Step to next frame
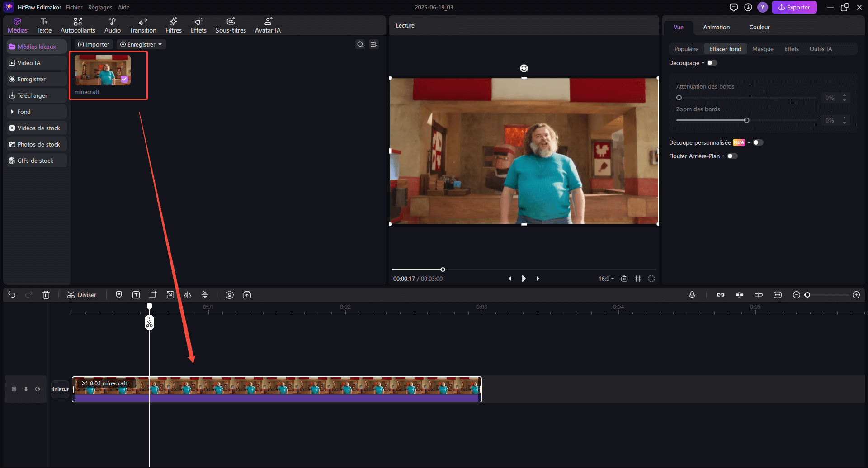868x468 pixels. point(537,279)
